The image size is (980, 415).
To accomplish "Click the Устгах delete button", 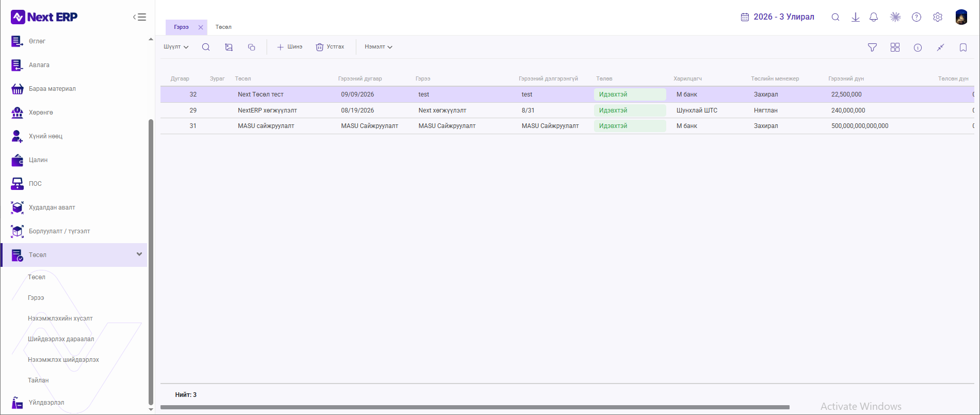I will (330, 47).
